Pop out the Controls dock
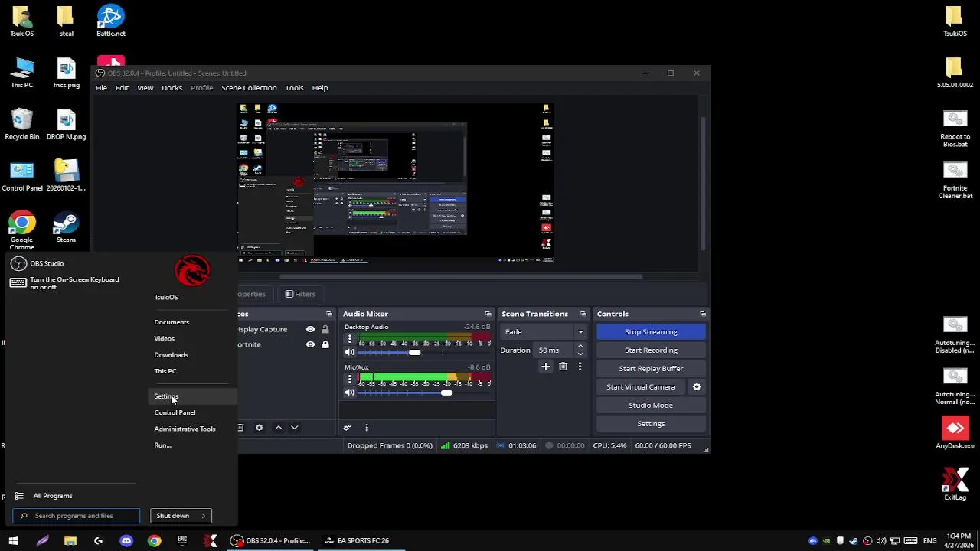Image resolution: width=980 pixels, height=551 pixels. point(702,314)
